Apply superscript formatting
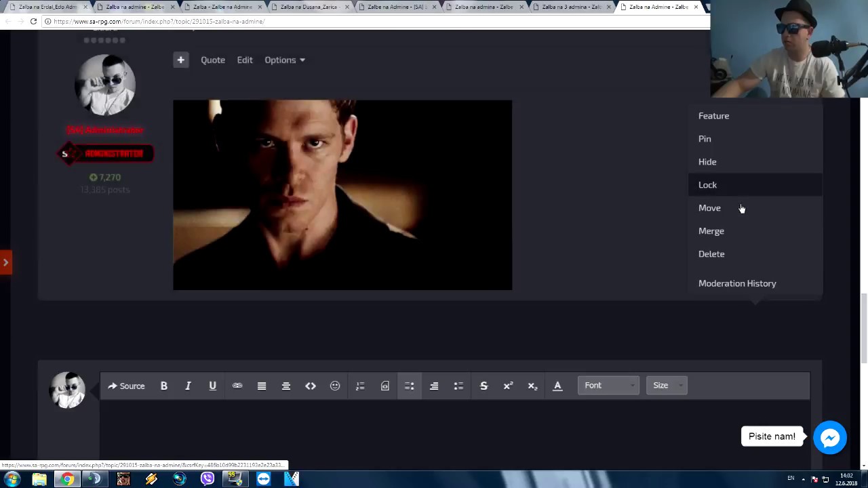 point(508,386)
